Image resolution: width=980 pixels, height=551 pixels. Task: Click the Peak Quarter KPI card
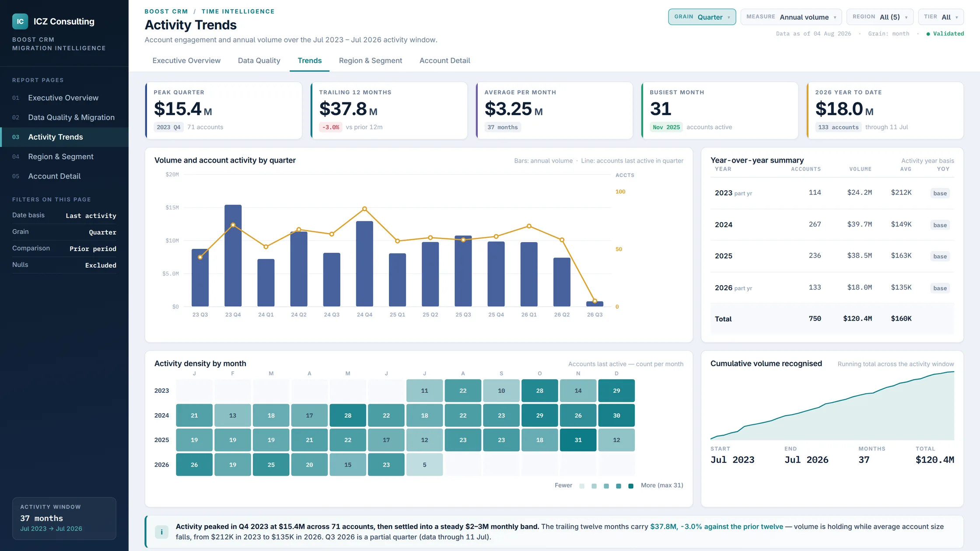pos(224,111)
